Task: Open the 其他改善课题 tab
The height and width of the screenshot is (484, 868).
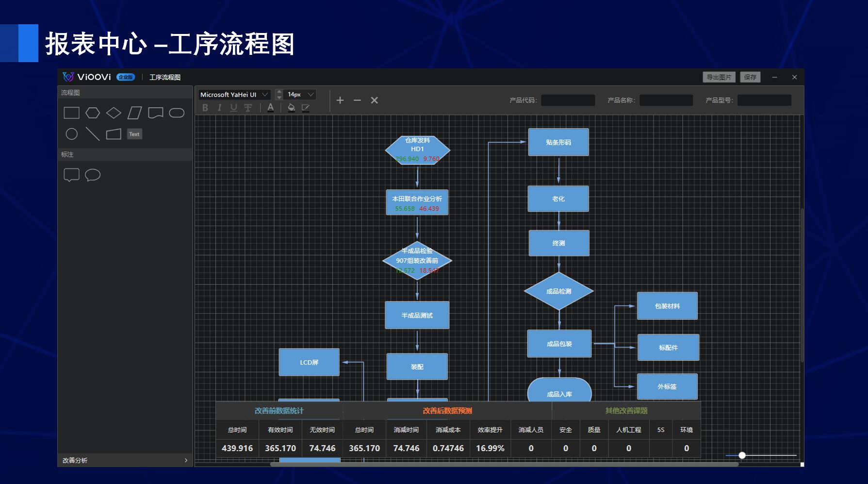Action: (x=626, y=411)
